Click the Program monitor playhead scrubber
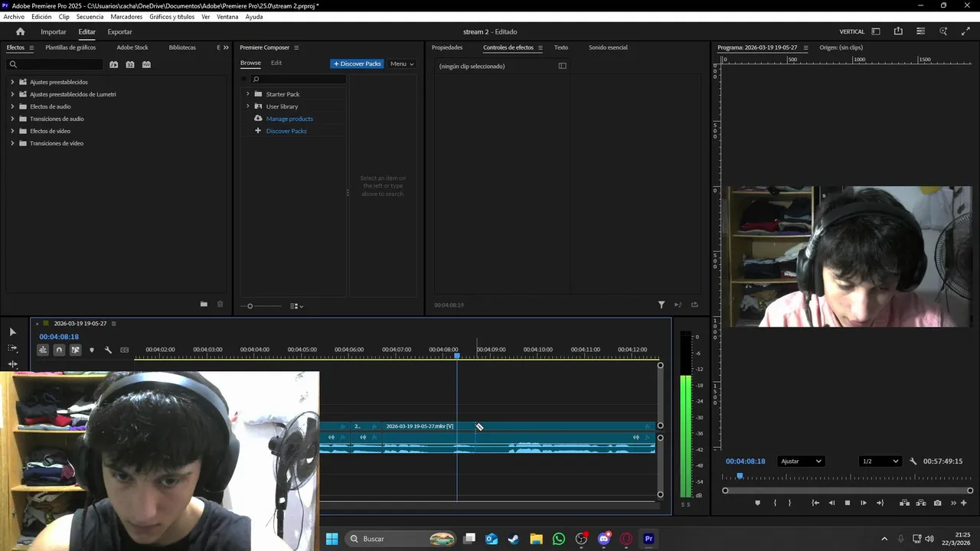This screenshot has width=980, height=551. pos(740,476)
